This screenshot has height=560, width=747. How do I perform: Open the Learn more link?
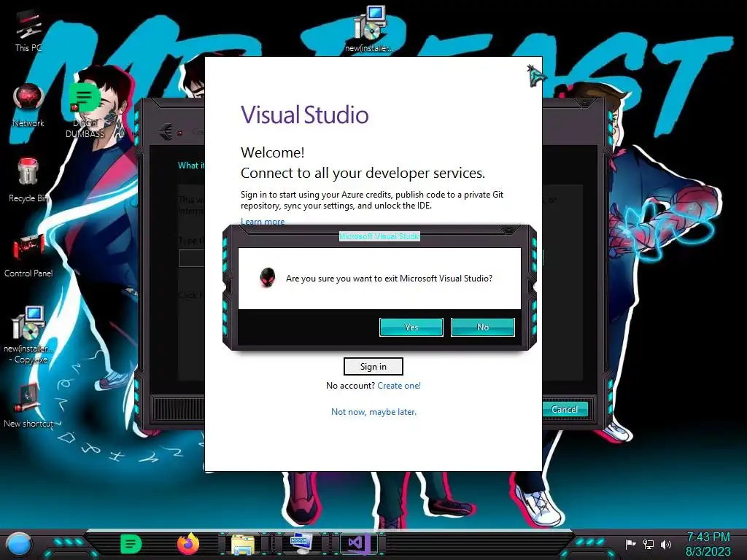(263, 222)
